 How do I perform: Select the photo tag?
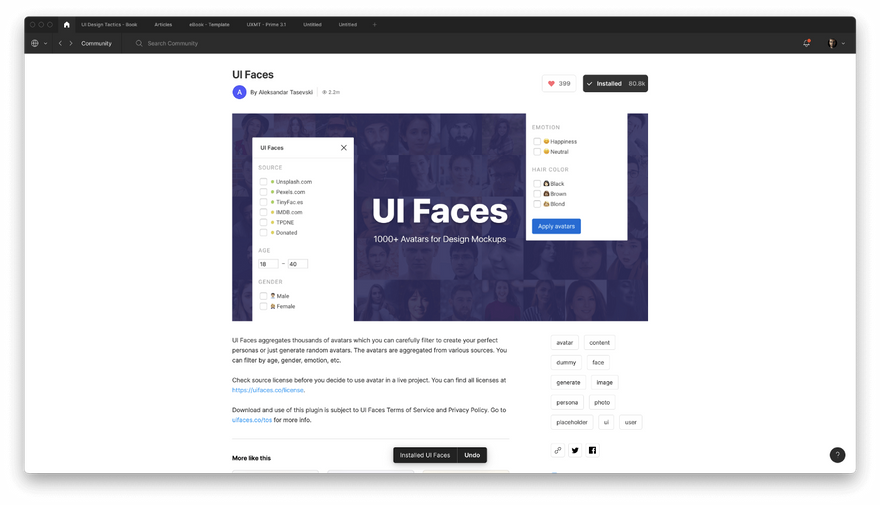[602, 402]
